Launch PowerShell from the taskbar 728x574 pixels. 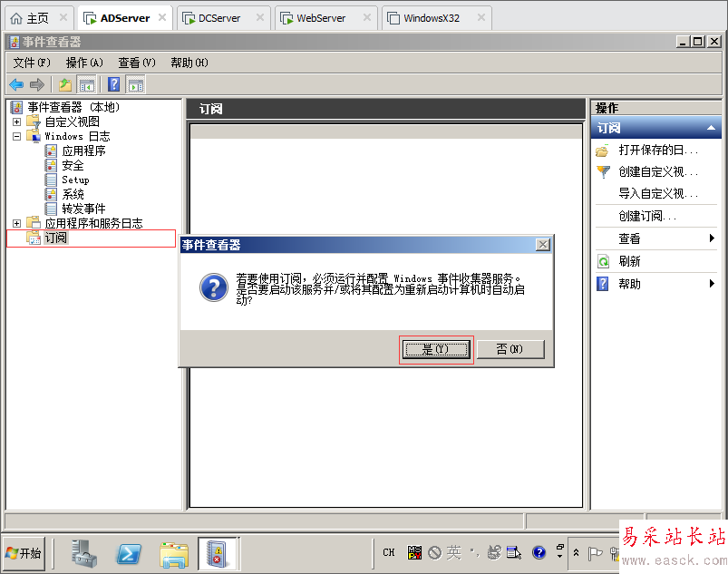tap(129, 553)
